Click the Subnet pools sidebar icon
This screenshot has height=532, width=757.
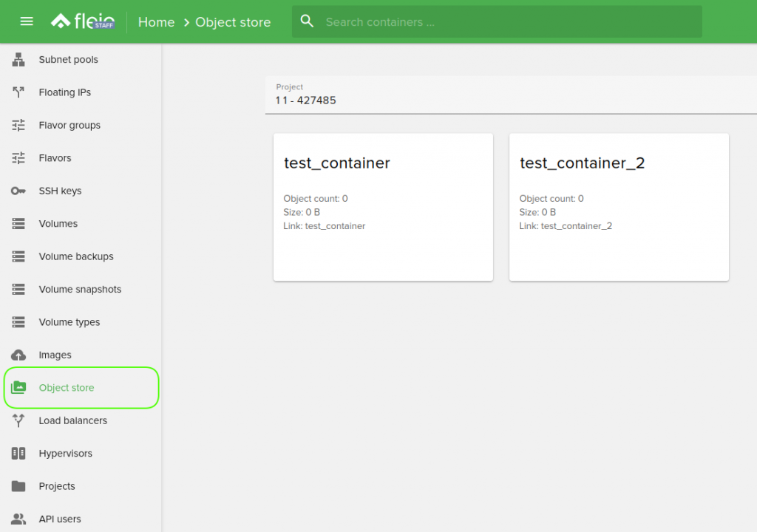18,60
